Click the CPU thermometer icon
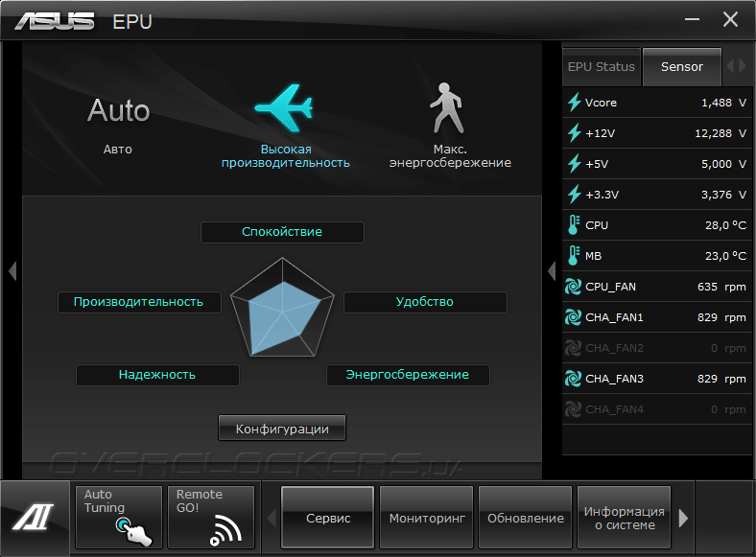 point(574,225)
